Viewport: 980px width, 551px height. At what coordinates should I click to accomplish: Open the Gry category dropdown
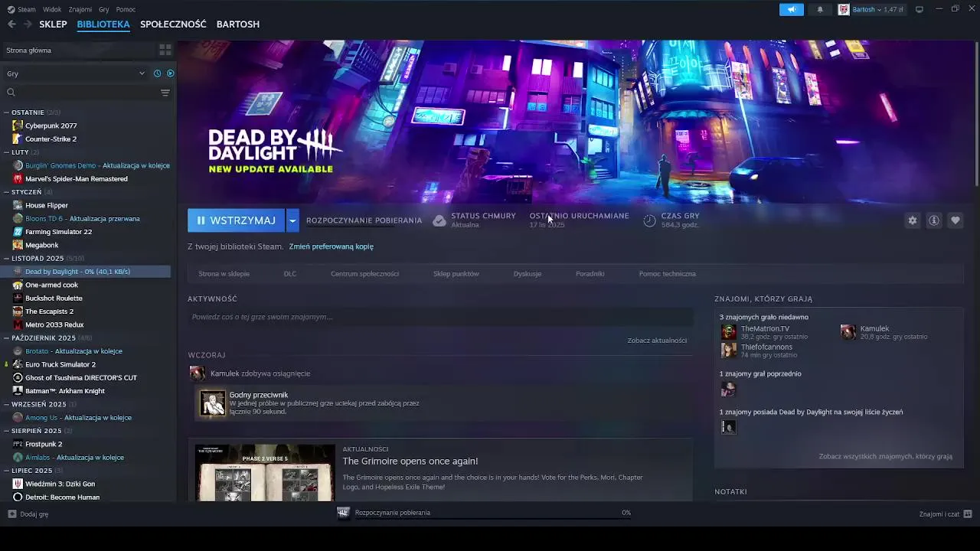coord(75,73)
